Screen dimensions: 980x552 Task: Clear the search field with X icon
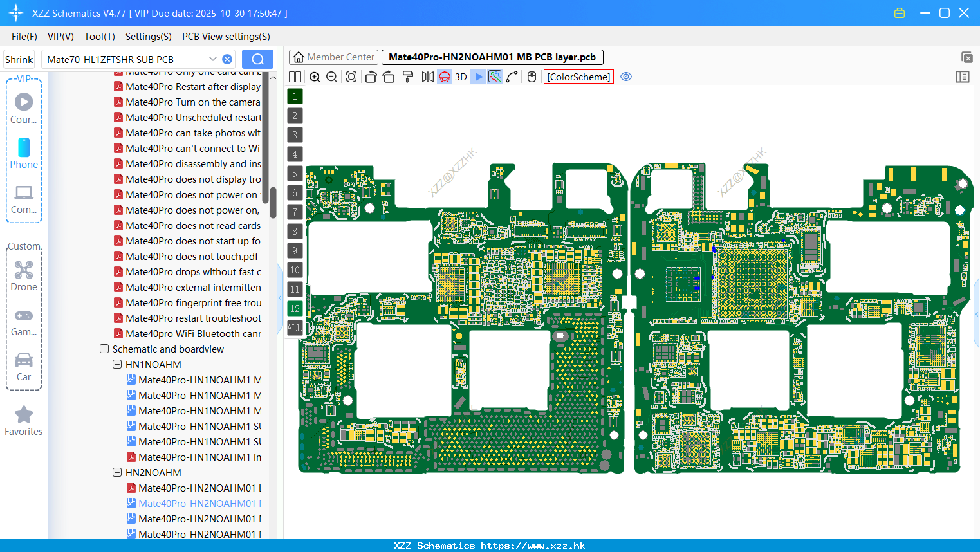tap(227, 59)
